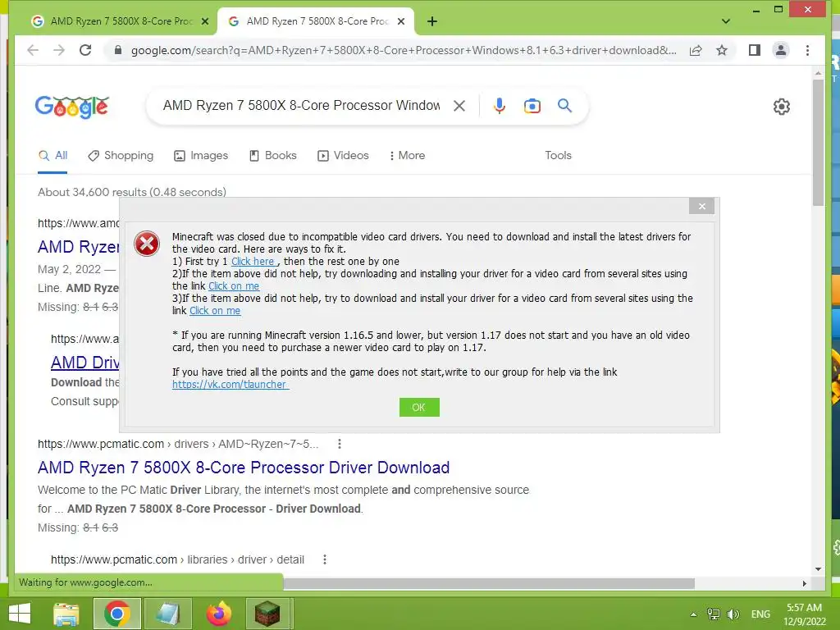Close the Minecraft error dialog with X
Viewport: 840px width, 630px height.
pos(702,206)
